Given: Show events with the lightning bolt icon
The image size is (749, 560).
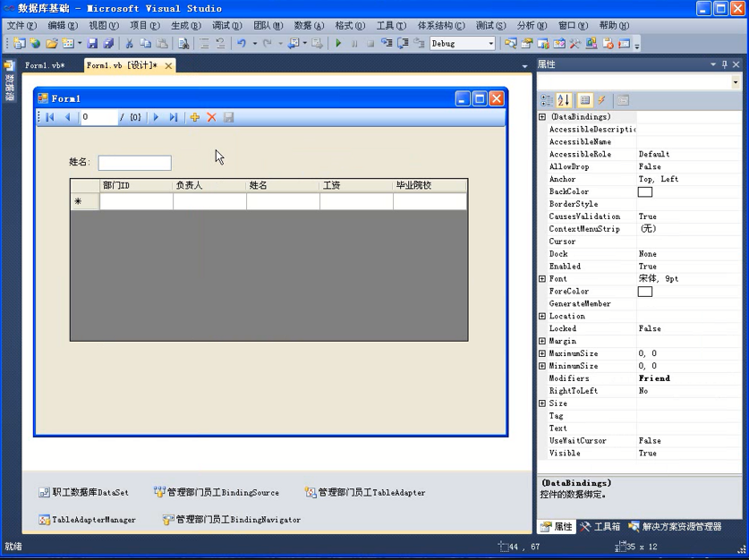Looking at the screenshot, I should [x=601, y=100].
